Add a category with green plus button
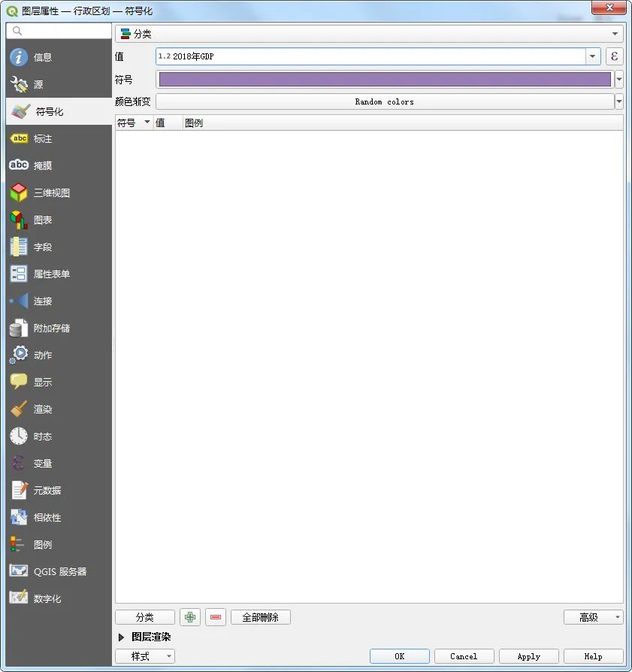Screen dimensions: 632x672 (190, 617)
